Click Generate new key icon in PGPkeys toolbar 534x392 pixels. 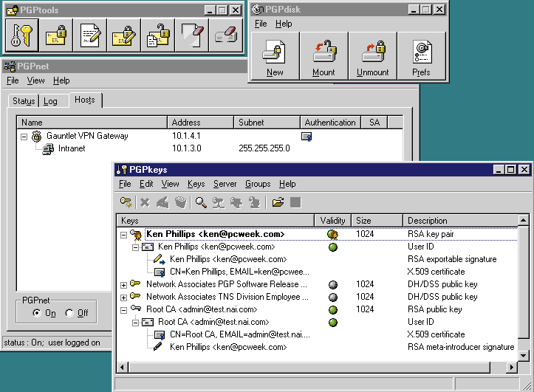pyautogui.click(x=126, y=202)
